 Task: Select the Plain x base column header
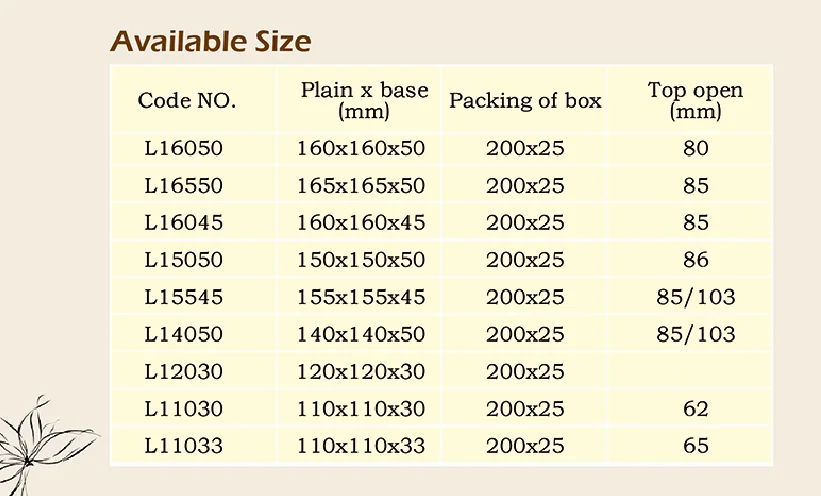coord(364,100)
